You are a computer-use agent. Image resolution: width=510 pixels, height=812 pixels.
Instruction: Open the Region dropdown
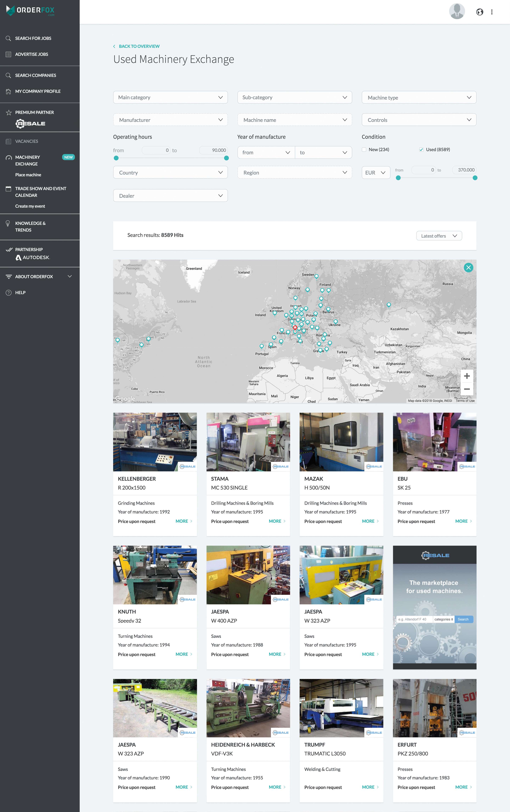click(295, 173)
